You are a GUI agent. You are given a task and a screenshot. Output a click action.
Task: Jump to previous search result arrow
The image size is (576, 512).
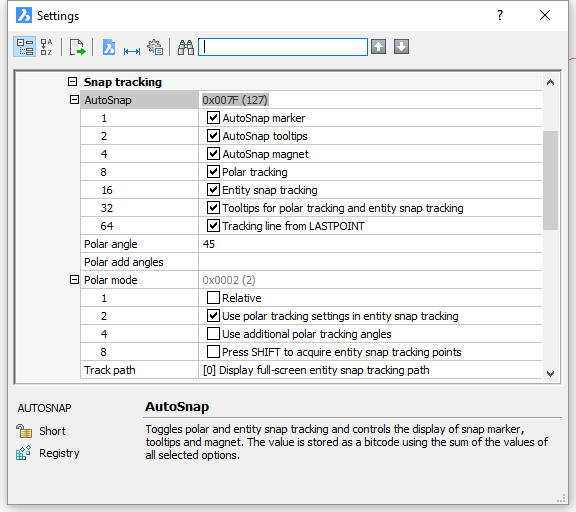click(x=378, y=47)
